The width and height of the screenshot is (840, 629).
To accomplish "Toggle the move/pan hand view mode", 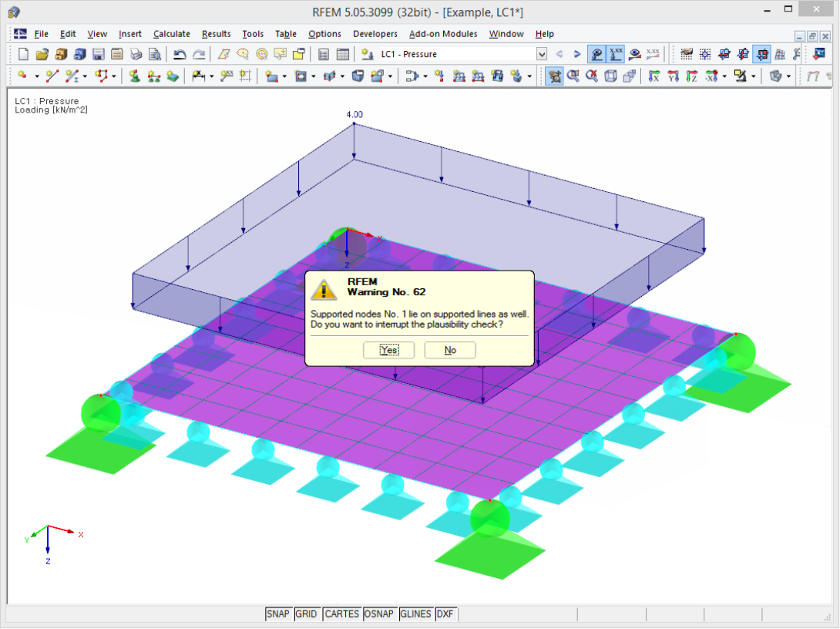I will 554,76.
